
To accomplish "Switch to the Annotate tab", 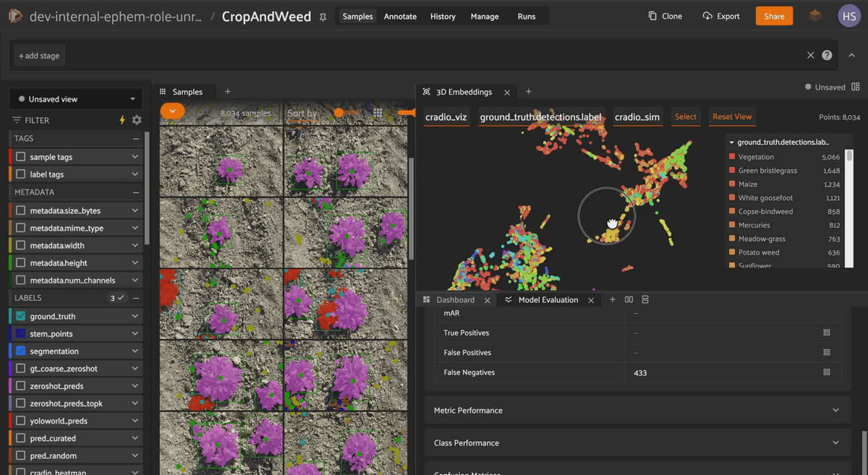I will 399,16.
